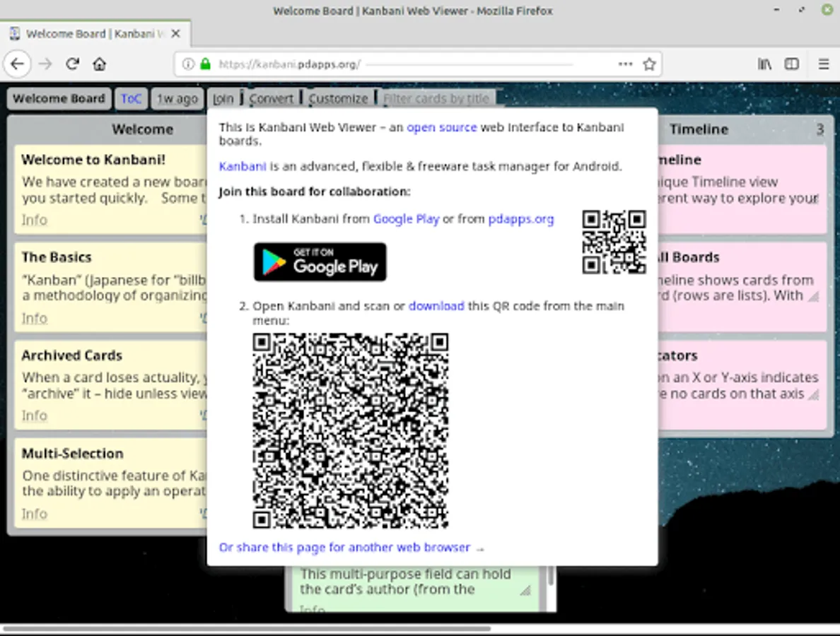Select the Welcome Board browser tab
The height and width of the screenshot is (636, 840).
pos(95,34)
